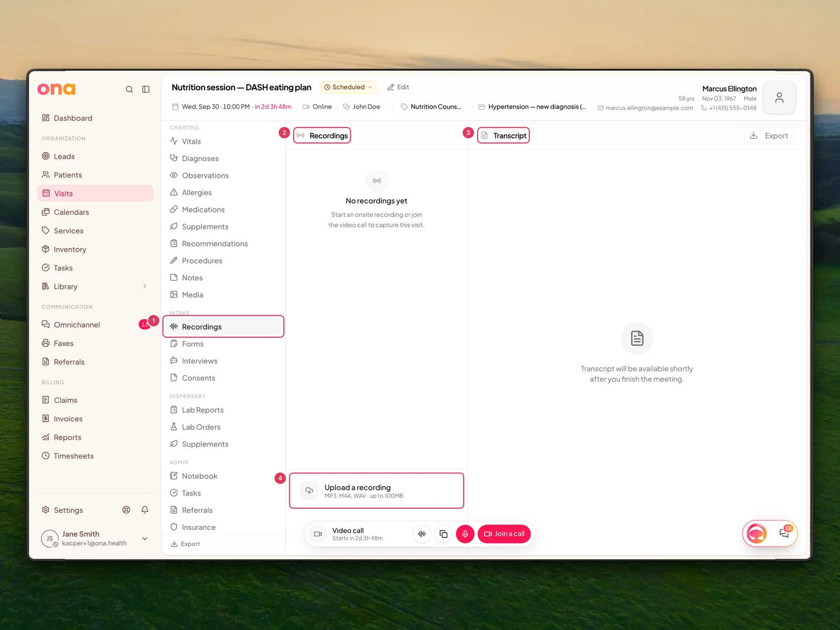
Task: Click the waveform icon in video call bar
Action: click(422, 534)
